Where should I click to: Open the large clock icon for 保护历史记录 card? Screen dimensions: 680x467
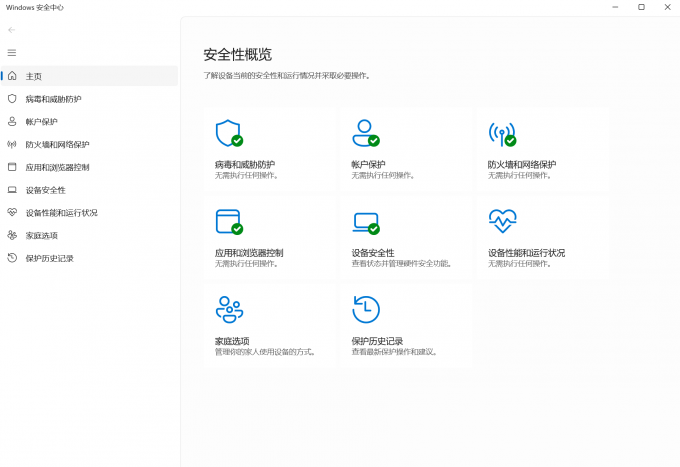coord(366,310)
